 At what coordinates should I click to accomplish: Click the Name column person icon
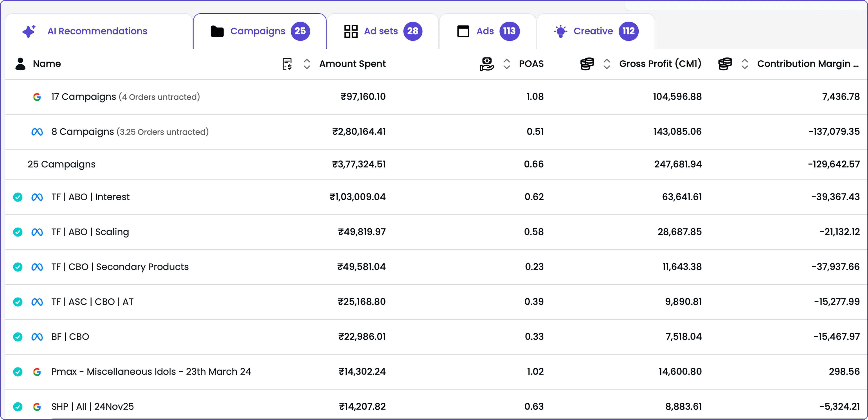20,64
